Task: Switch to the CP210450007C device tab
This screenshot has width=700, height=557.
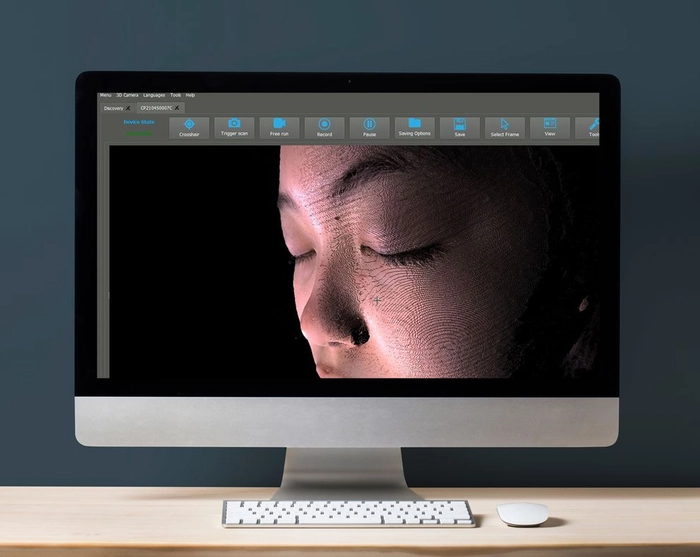Action: tap(156, 108)
